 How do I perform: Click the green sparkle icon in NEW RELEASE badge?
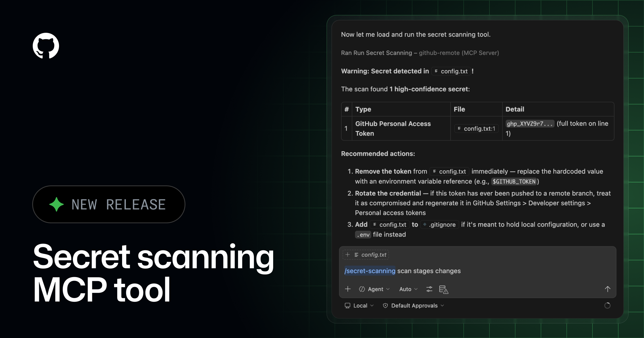coord(57,204)
